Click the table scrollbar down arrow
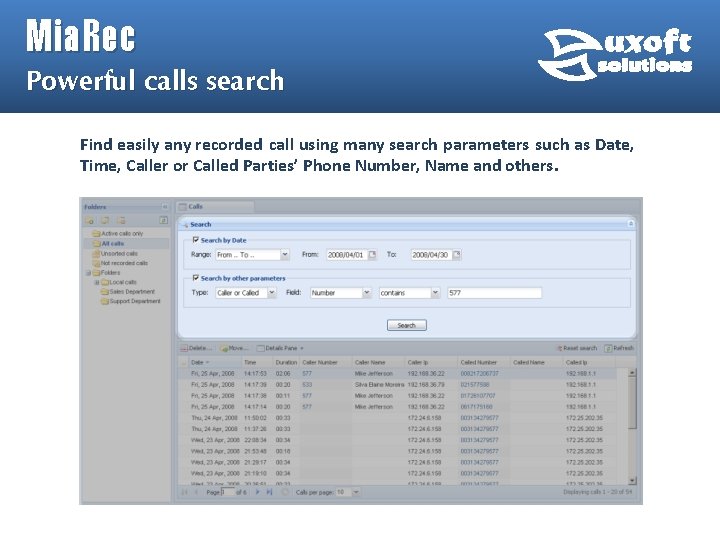Viewport: 720px width, 540px height. tap(632, 481)
